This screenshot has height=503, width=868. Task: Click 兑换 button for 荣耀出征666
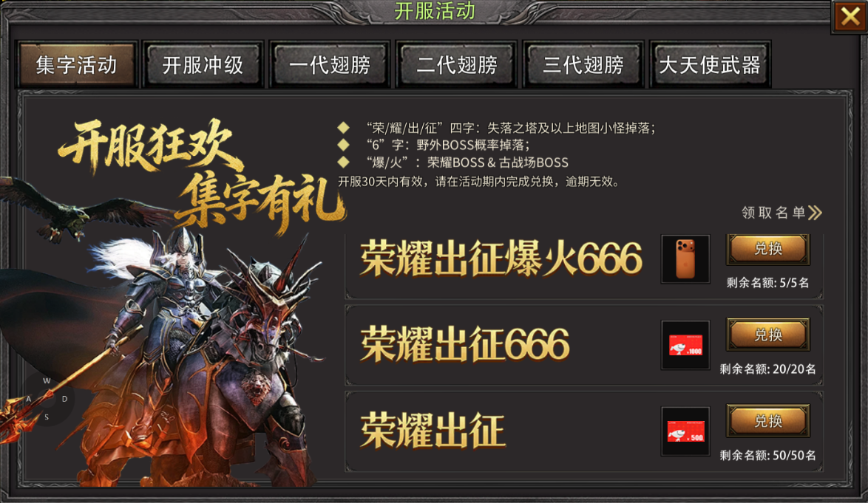[x=767, y=335]
